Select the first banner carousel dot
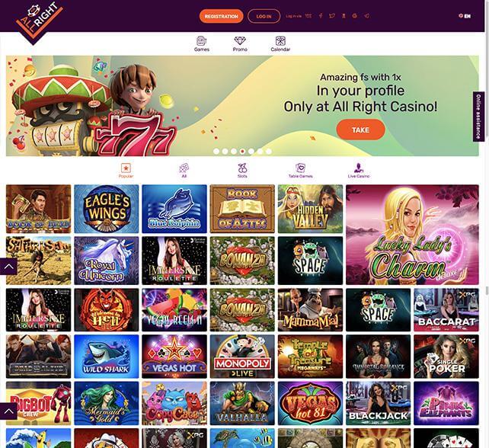The width and height of the screenshot is (489, 448). pyautogui.click(x=216, y=152)
